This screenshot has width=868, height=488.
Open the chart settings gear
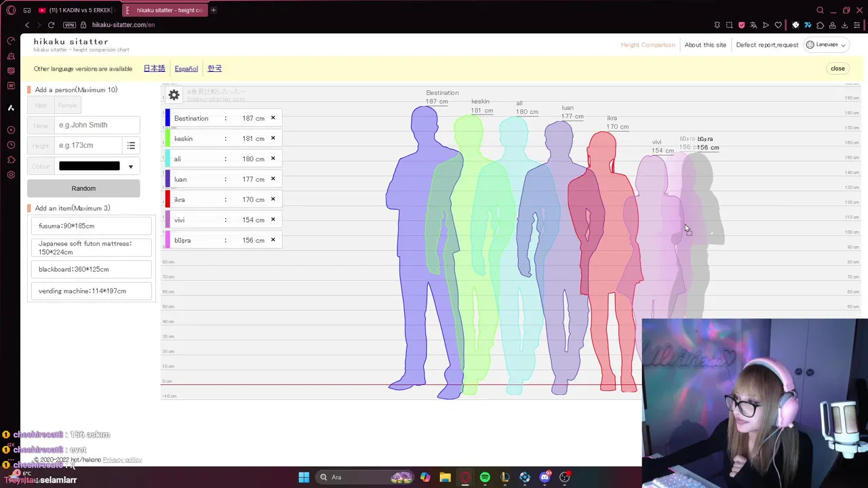click(174, 95)
